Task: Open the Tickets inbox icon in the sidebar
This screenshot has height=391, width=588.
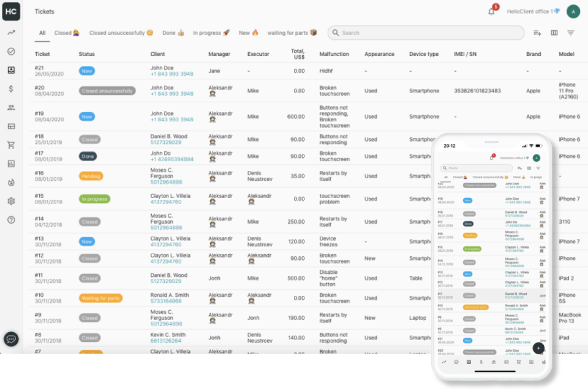Action: point(11,70)
